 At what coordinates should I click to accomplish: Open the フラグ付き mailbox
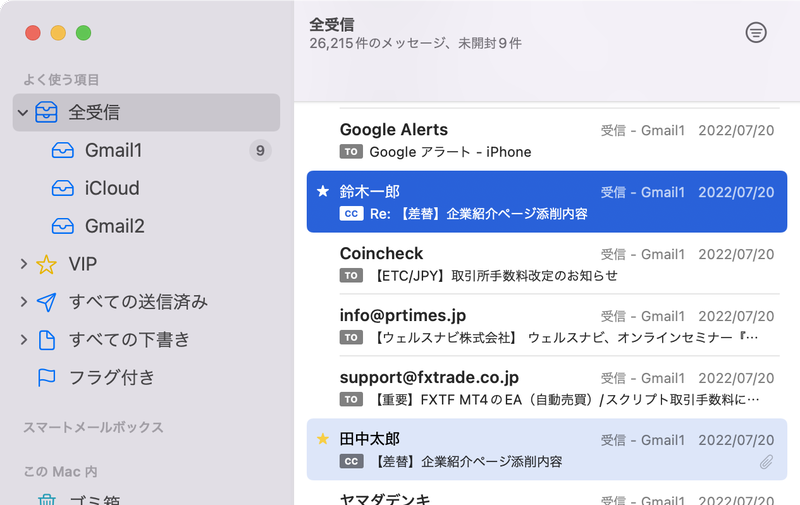pyautogui.click(x=146, y=377)
